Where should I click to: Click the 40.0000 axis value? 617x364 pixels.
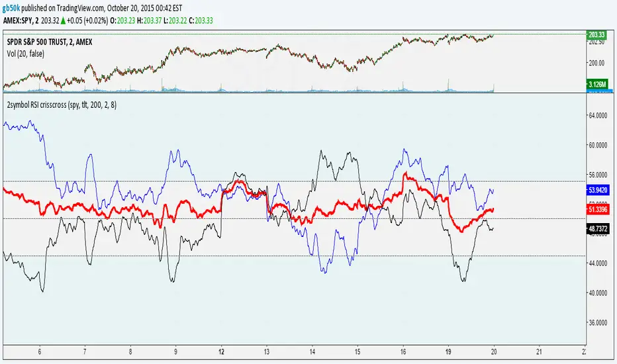tap(597, 293)
